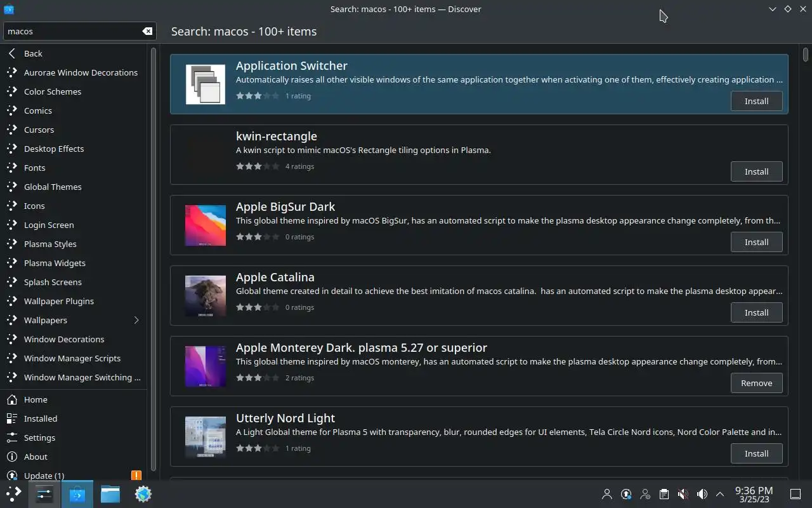Screen dimensions: 812x508
Task: Click the Discover store taskbar icon
Action: click(x=77, y=494)
